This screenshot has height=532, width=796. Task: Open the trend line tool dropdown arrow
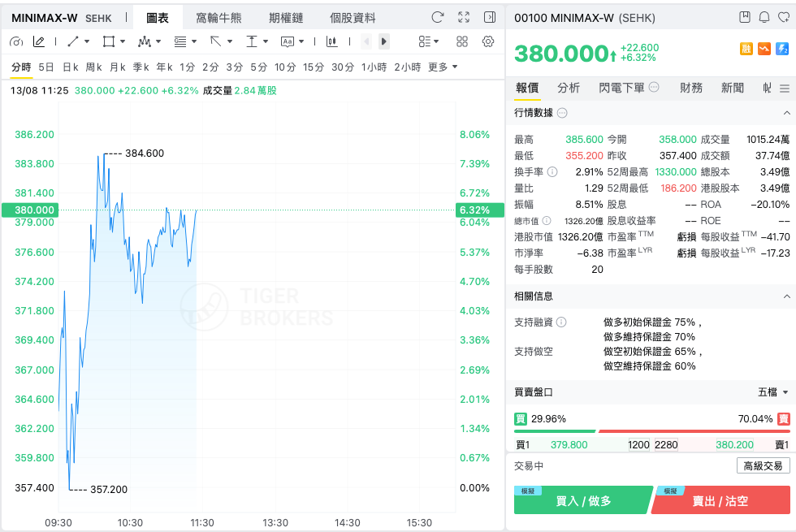point(87,41)
